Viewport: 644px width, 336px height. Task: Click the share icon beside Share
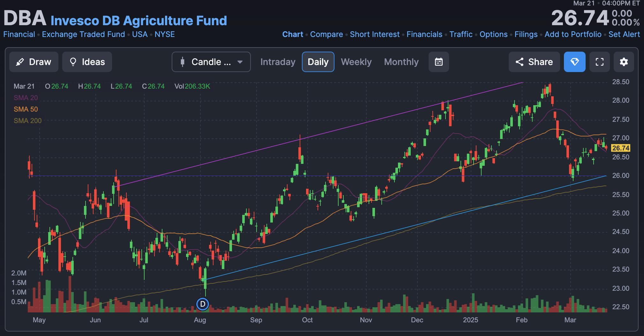[520, 62]
